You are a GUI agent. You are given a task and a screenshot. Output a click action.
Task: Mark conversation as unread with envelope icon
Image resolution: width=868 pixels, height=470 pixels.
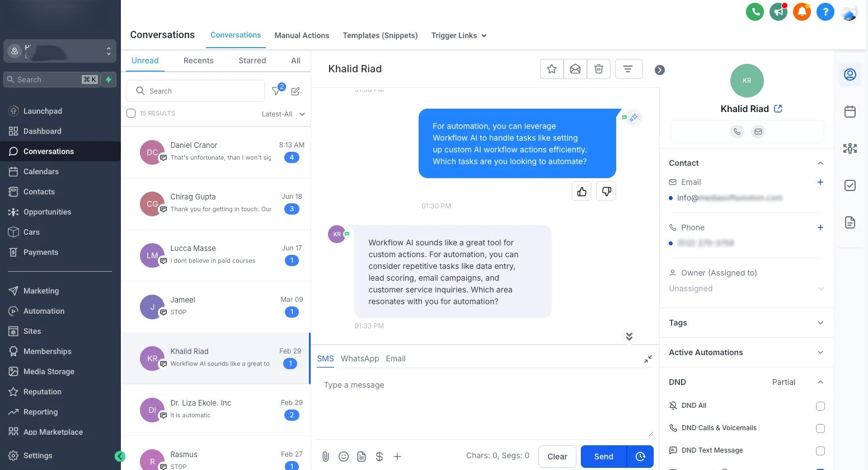pyautogui.click(x=575, y=69)
